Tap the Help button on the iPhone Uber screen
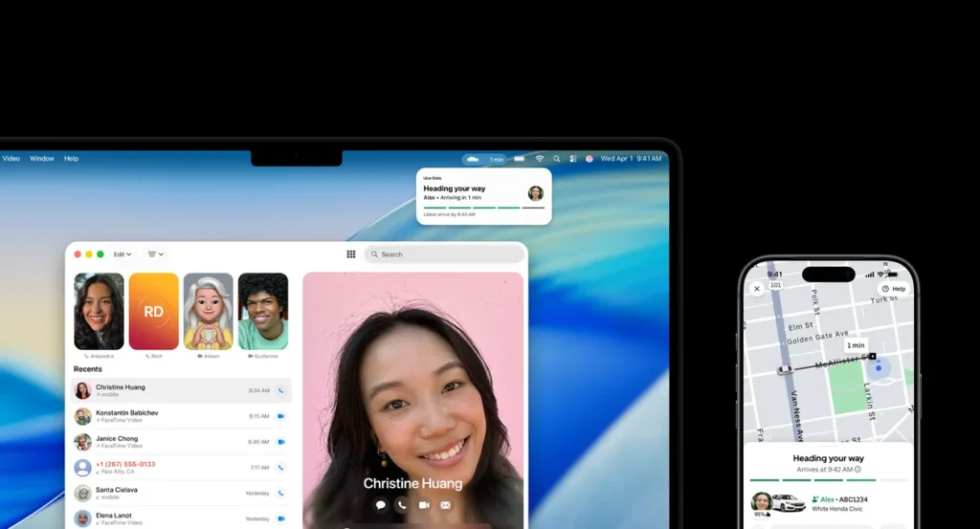This screenshot has height=529, width=980. (x=894, y=289)
